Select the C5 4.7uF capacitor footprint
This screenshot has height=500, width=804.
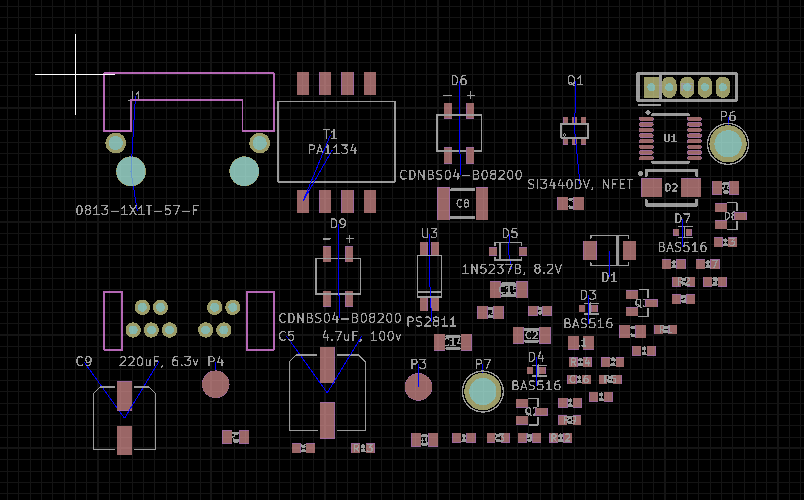coord(327,391)
